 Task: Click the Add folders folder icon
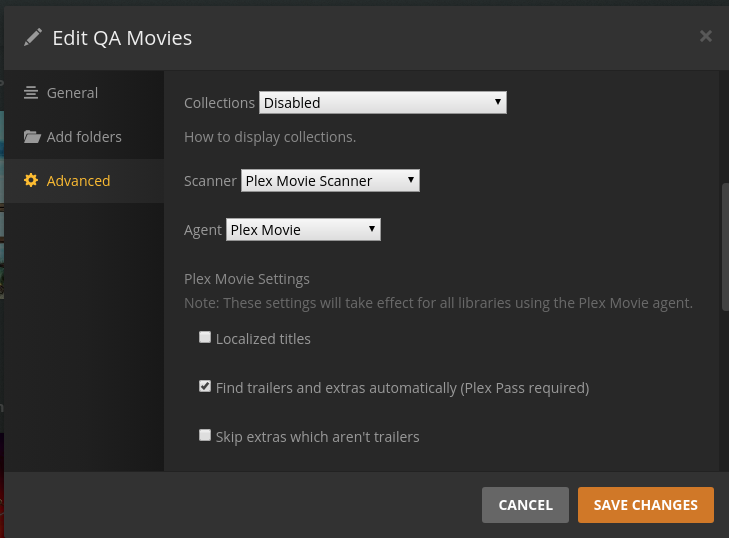(32, 137)
